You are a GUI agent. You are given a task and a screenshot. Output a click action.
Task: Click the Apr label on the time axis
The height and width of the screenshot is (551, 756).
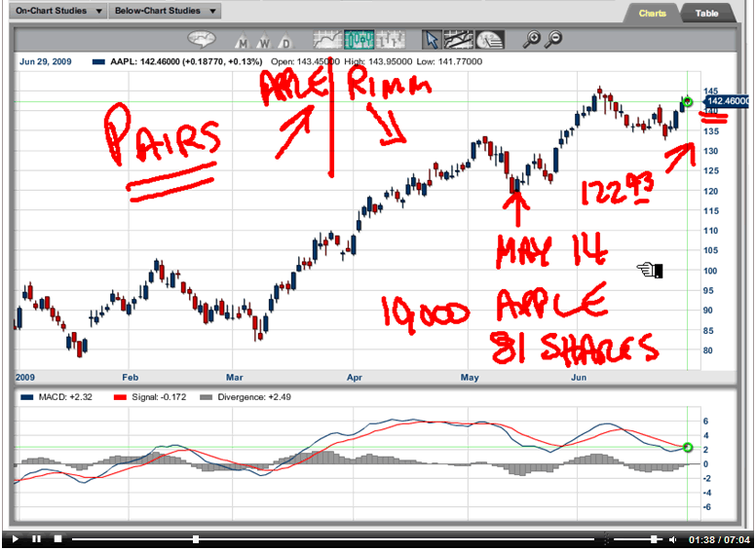355,378
